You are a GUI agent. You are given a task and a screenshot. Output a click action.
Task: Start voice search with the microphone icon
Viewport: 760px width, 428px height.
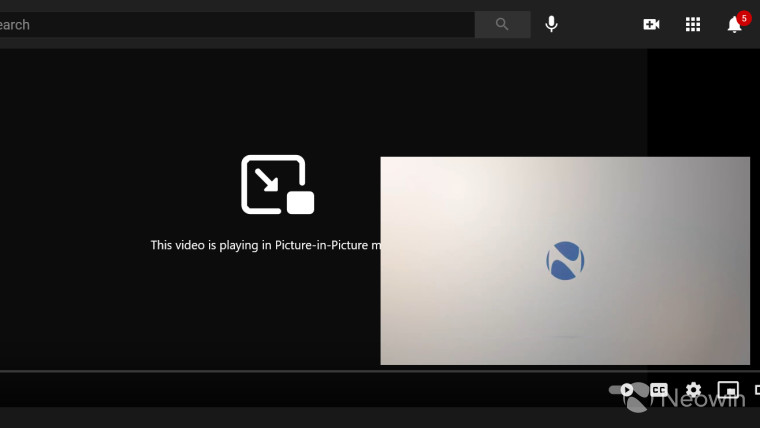click(x=551, y=24)
